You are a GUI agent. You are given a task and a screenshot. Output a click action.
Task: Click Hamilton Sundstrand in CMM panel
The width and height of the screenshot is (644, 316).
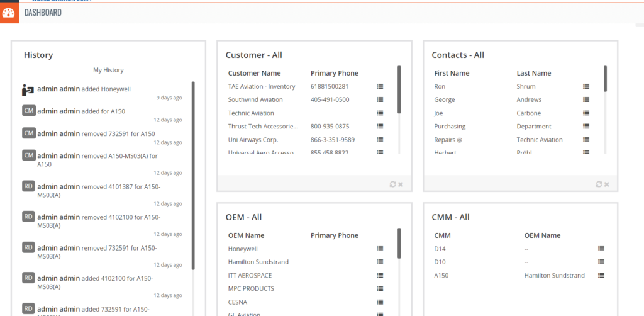555,275
